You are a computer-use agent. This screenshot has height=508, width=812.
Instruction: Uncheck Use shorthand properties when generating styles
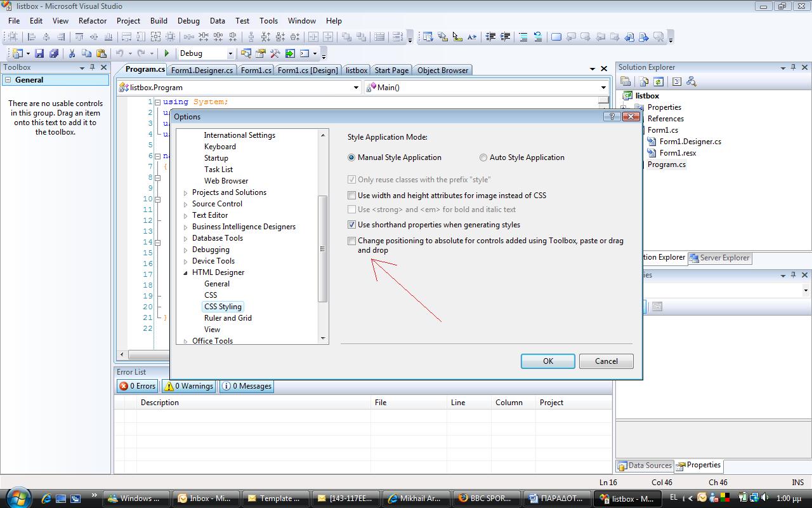click(352, 225)
